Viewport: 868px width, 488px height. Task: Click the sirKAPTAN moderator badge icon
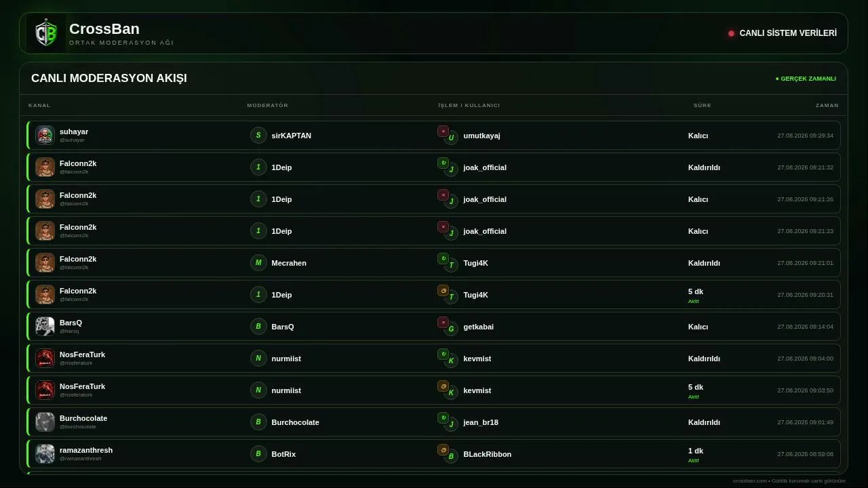coord(258,135)
